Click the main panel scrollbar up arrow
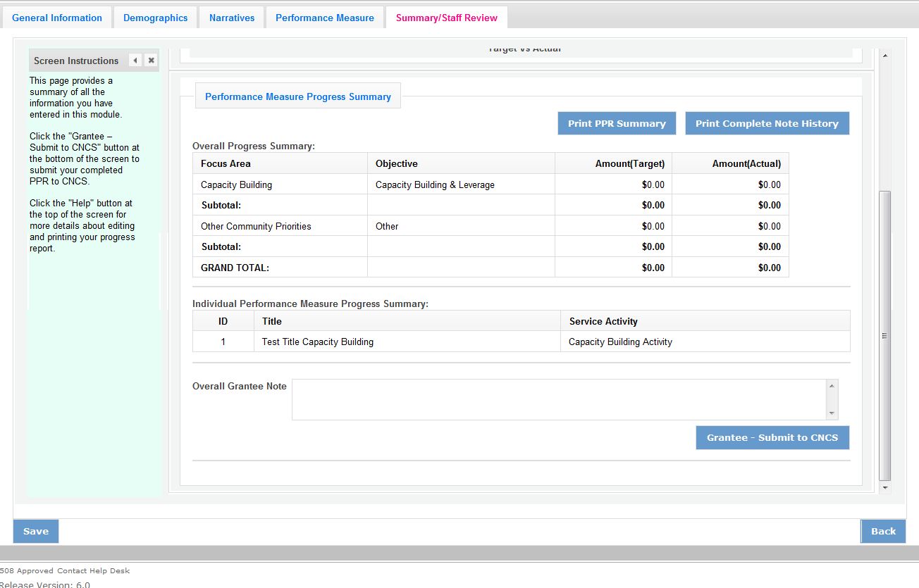 coord(885,56)
